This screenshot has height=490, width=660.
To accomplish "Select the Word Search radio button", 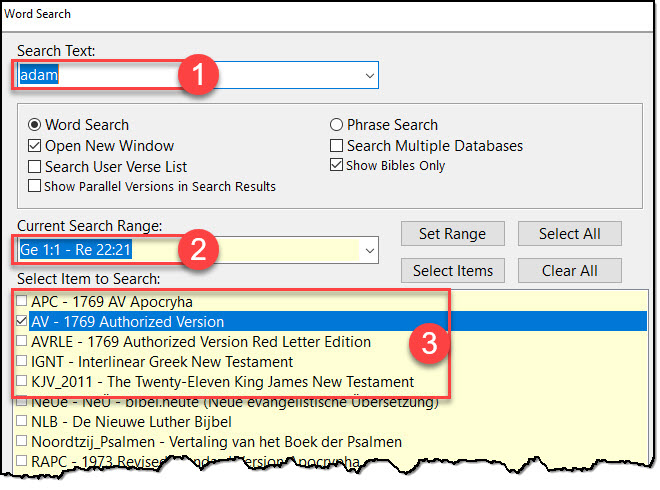I will pyautogui.click(x=35, y=125).
